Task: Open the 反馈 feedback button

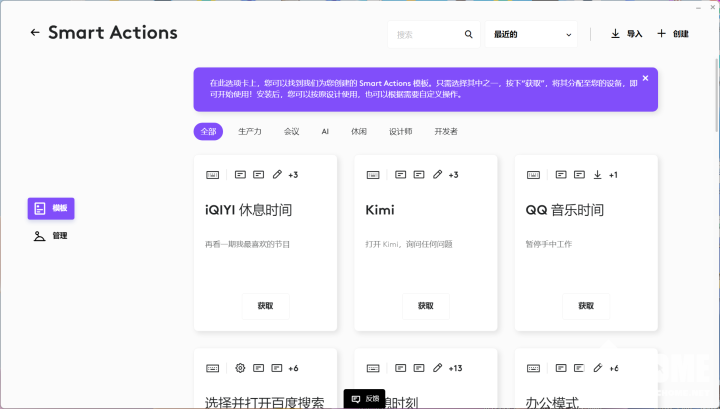Action: (x=365, y=399)
